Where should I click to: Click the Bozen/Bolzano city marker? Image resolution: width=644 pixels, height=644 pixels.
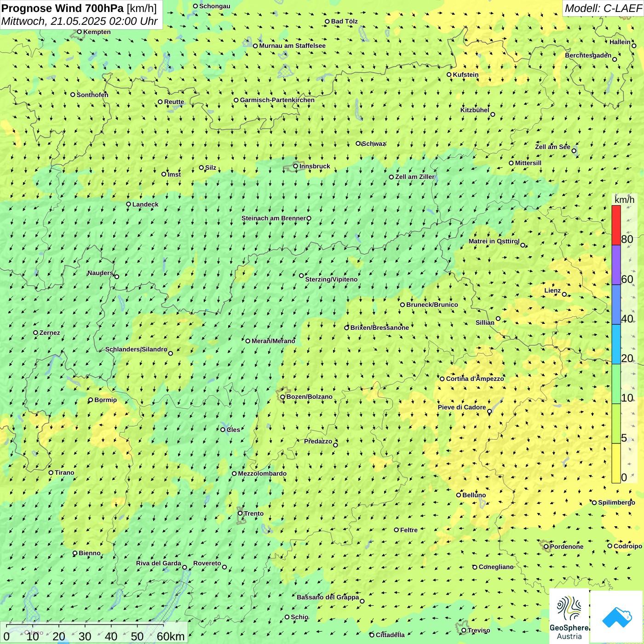pos(282,397)
